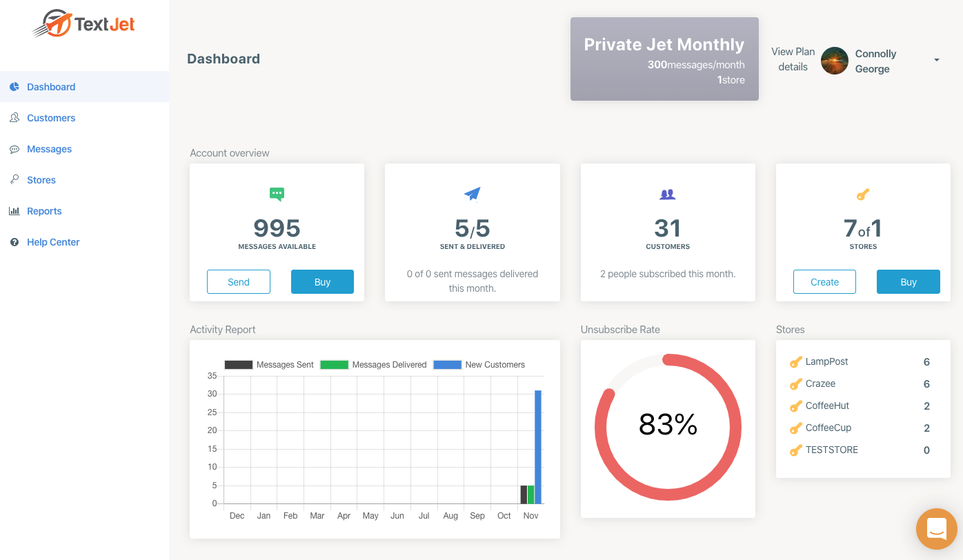963x560 pixels.
Task: Click the Nov label on chart axis
Action: 530,516
